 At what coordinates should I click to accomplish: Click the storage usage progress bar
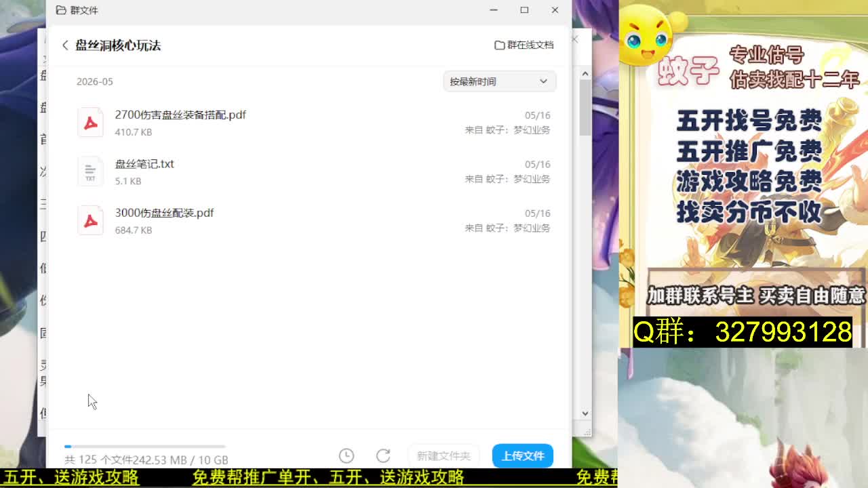144,447
